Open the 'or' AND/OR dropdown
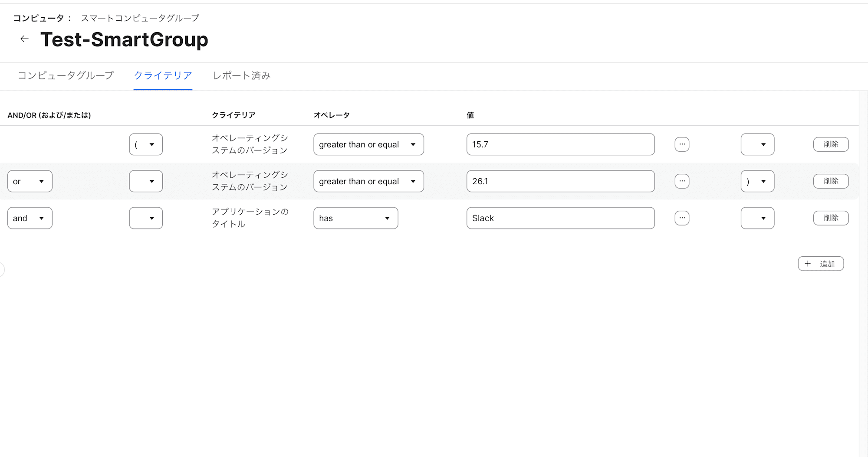This screenshot has height=457, width=868. (x=30, y=181)
